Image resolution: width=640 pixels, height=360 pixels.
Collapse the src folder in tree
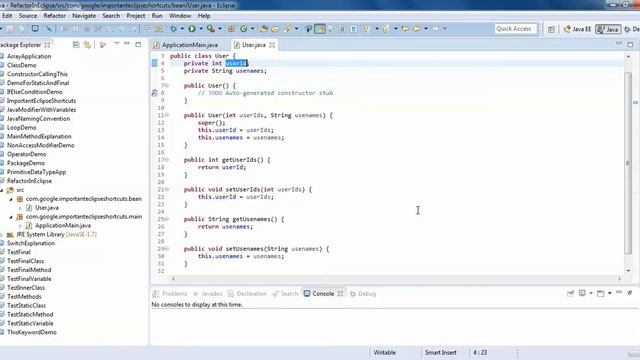[2, 190]
